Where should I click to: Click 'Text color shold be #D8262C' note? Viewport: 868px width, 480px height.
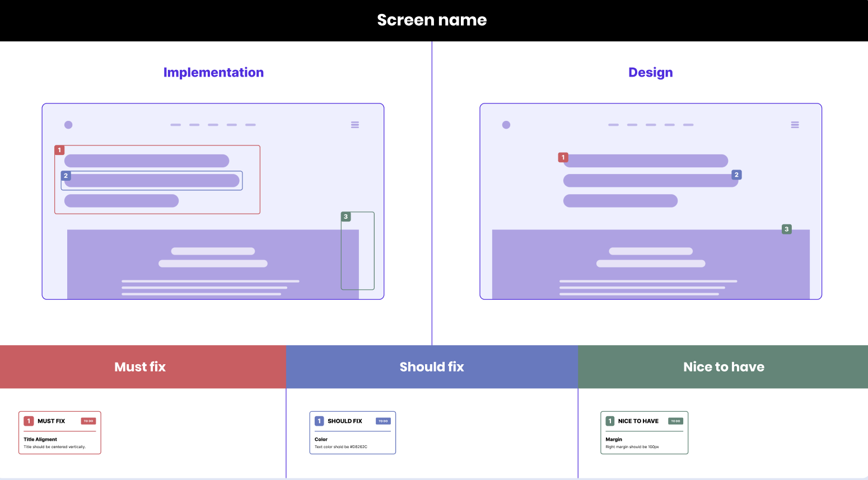[341, 447]
